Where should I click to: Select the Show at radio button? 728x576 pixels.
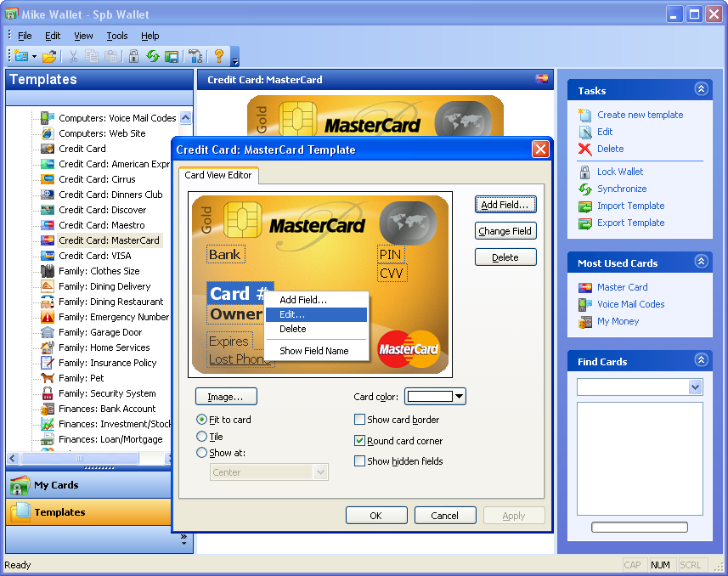(201, 453)
